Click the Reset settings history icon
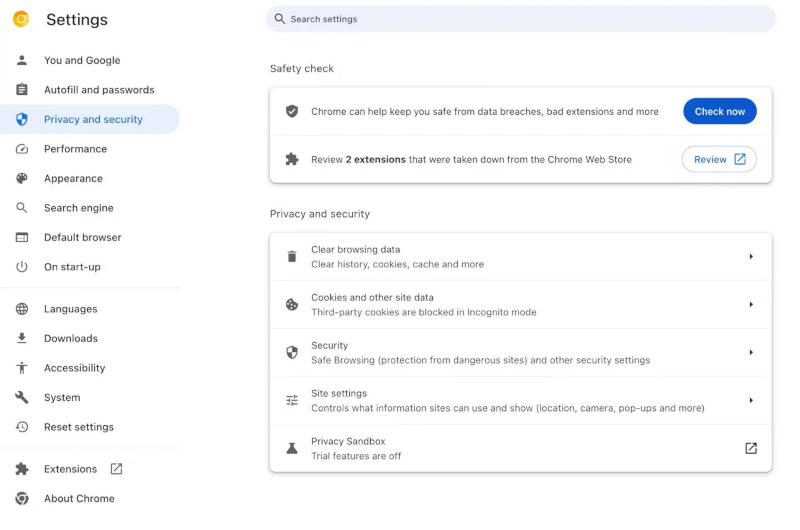 pos(22,427)
